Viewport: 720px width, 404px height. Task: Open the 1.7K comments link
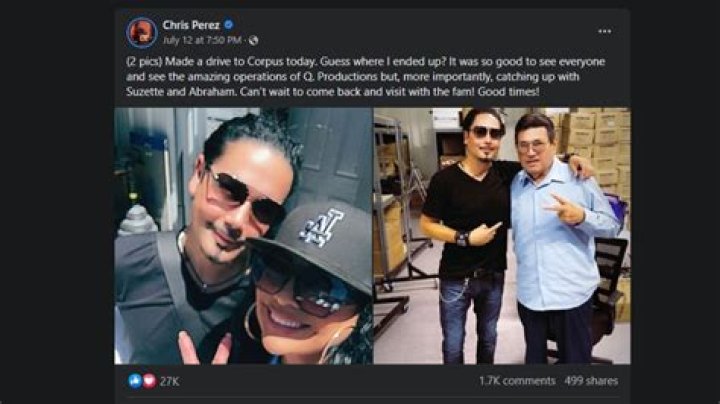click(x=517, y=381)
